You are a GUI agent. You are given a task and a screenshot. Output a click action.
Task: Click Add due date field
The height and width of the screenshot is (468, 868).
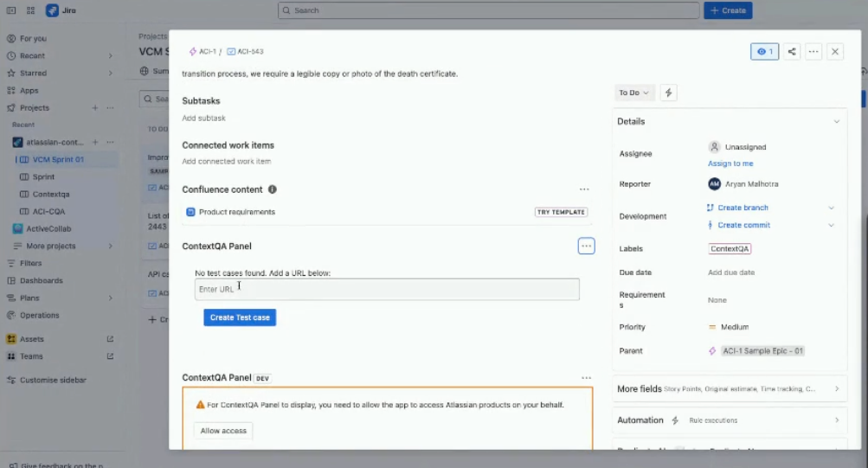(x=730, y=272)
